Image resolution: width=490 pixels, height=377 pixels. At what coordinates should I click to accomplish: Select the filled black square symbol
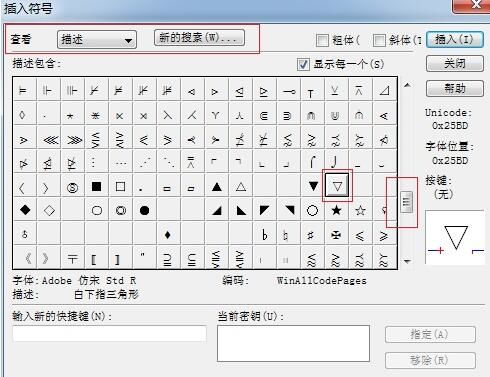point(97,186)
